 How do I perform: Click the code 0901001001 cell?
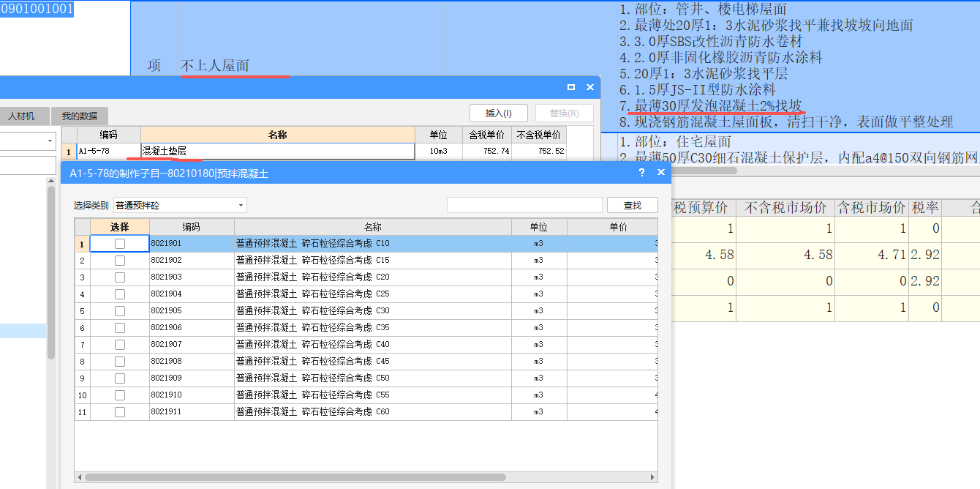click(37, 10)
